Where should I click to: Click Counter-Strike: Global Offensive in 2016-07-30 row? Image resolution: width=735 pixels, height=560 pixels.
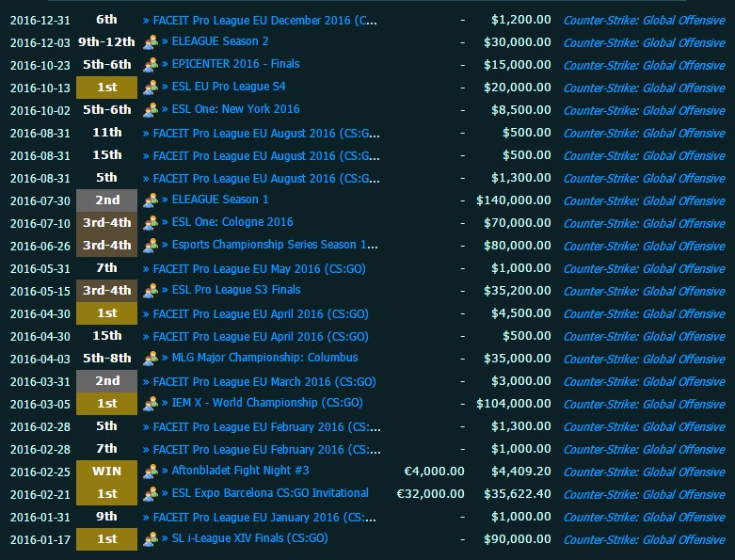coord(644,201)
